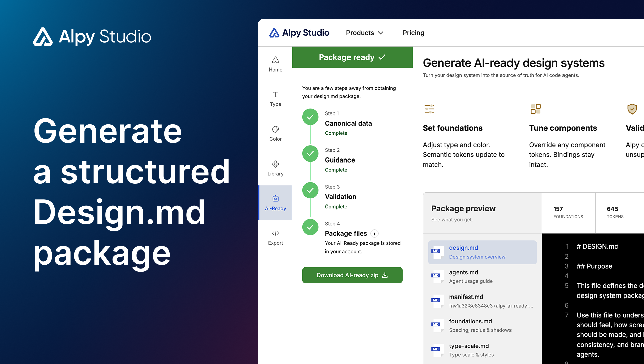Click the Step 1 Canonical data check circle
This screenshot has height=364, width=644.
pyautogui.click(x=310, y=117)
